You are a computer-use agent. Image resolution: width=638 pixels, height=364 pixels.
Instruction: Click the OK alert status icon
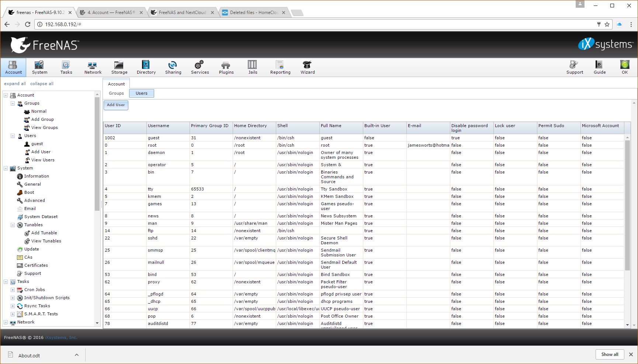click(624, 67)
